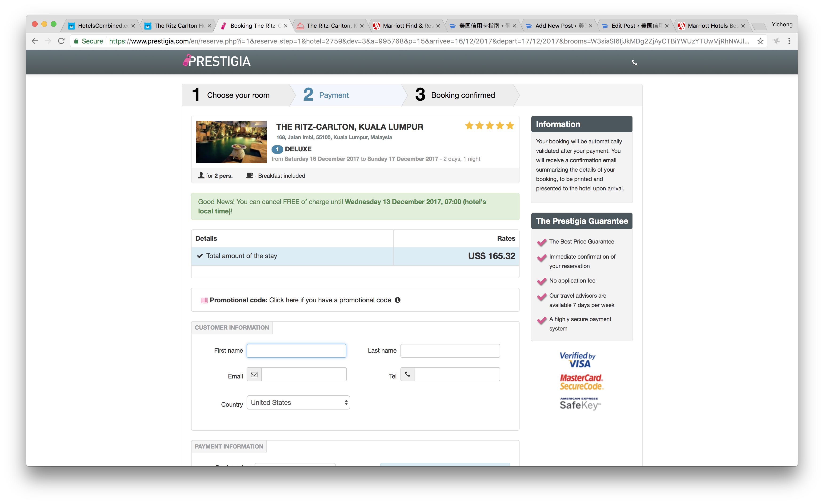Click the Immediate confirmation of your reservation item
The height and width of the screenshot is (504, 824).
[x=582, y=261]
